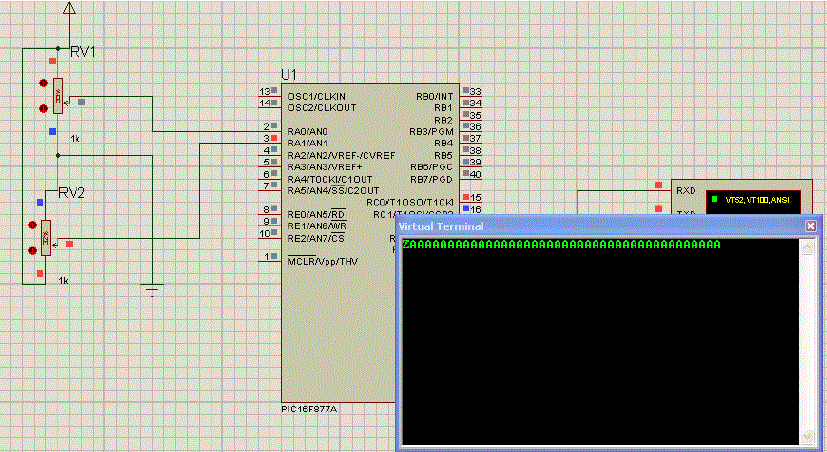
Task: Select the RA1/AN1 pin 3 on U1
Action: point(269,142)
